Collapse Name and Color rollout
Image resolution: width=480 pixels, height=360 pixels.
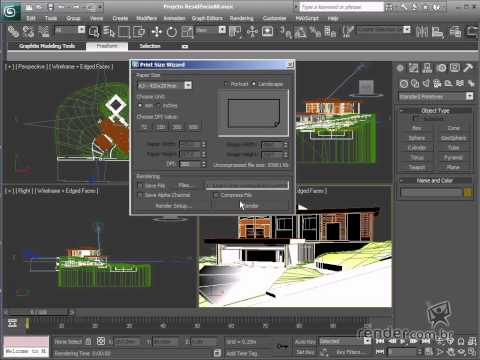click(435, 180)
